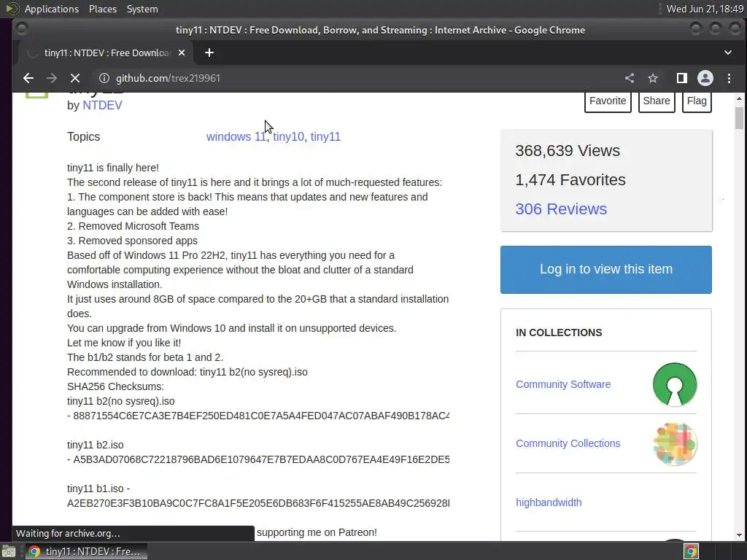Open the NTDEV author link

coord(102,105)
